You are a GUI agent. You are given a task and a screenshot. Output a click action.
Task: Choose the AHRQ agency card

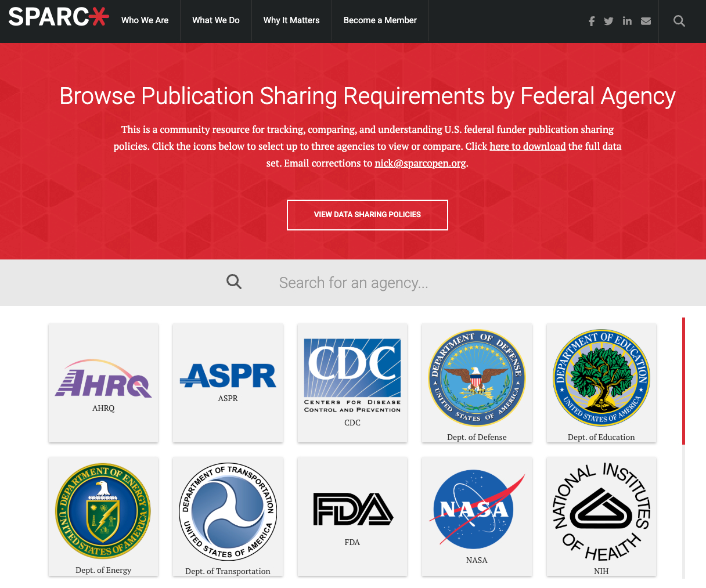pyautogui.click(x=103, y=383)
